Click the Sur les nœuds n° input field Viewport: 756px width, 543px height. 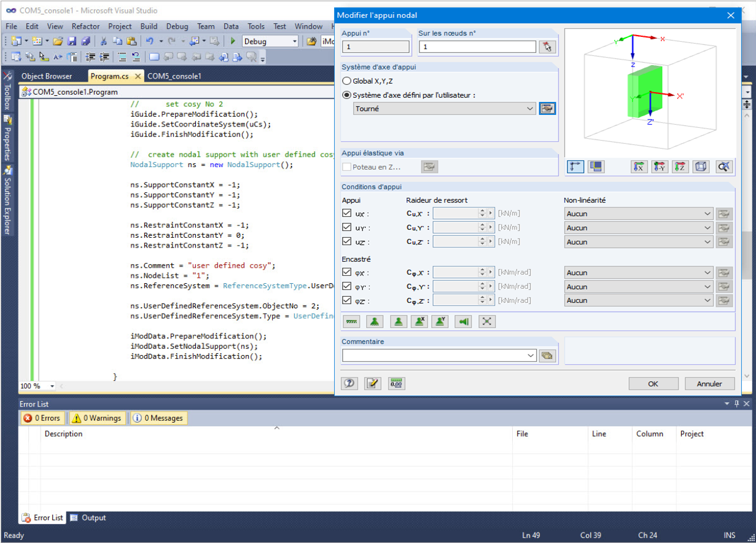pyautogui.click(x=477, y=47)
